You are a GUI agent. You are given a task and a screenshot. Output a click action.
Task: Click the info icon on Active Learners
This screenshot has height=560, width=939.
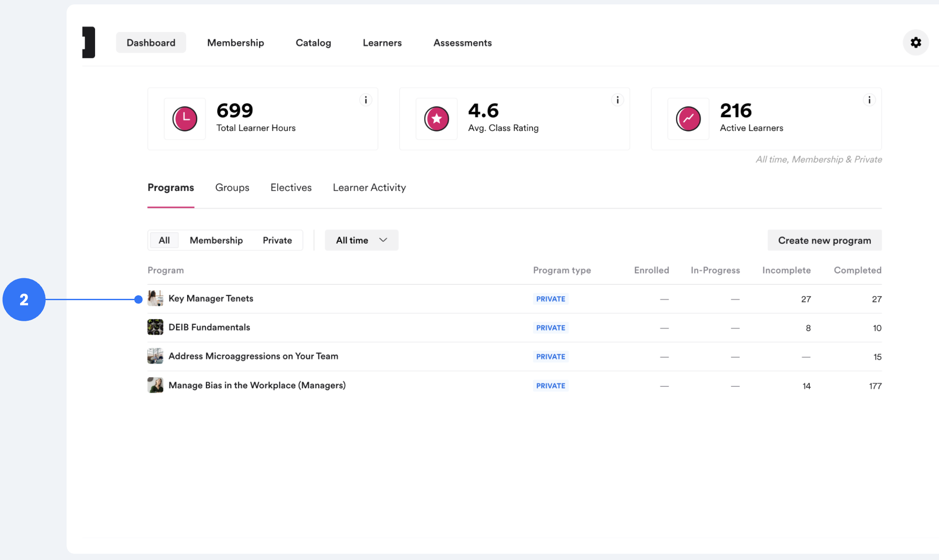tap(869, 100)
